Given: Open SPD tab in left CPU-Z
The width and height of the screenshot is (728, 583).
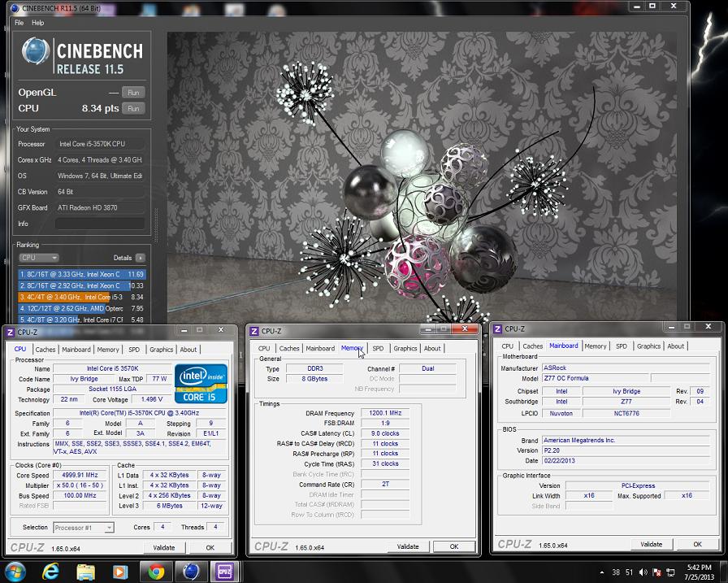Looking at the screenshot, I should [134, 350].
